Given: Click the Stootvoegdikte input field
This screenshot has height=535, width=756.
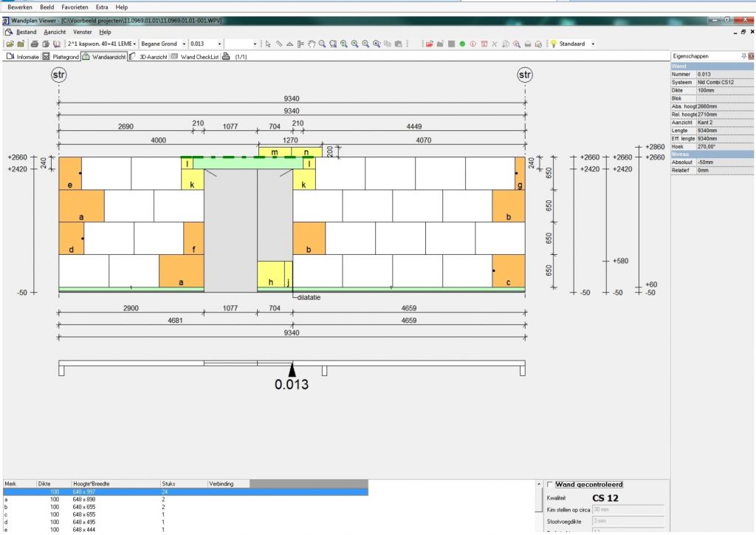Looking at the screenshot, I should [x=628, y=521].
